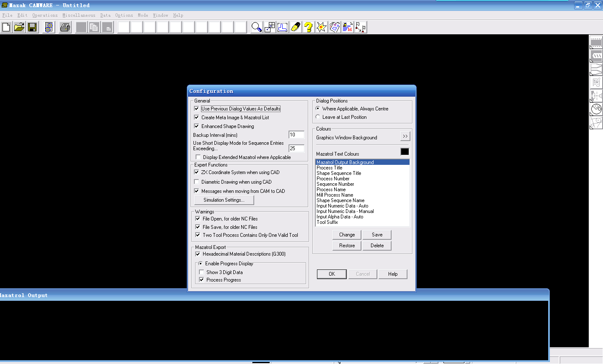Click the Simulation Settings... button
603x364 pixels.
224,200
